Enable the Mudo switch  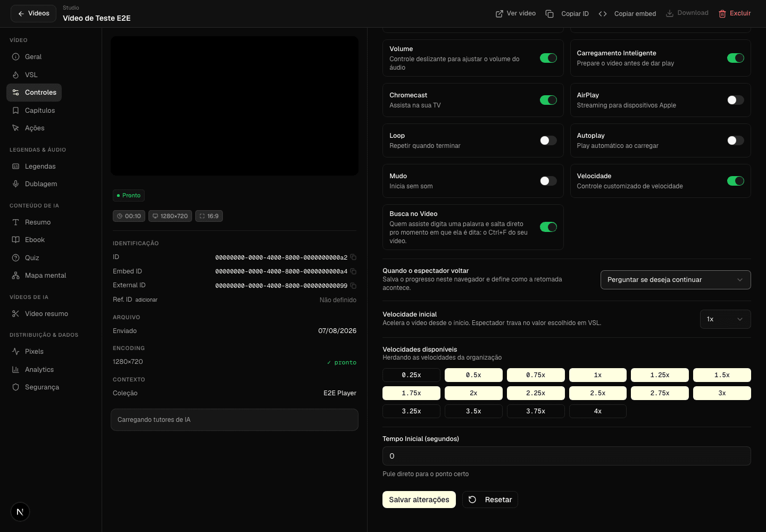pos(548,181)
